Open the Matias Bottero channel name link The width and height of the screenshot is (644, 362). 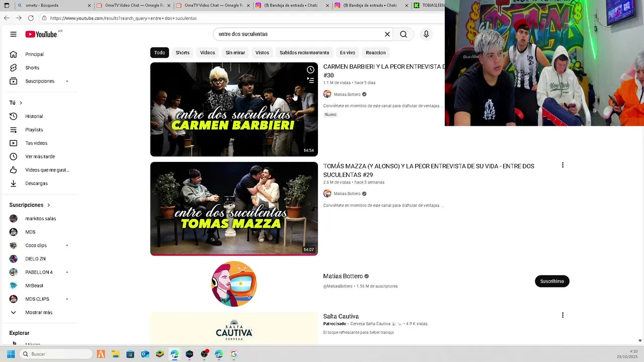tap(343, 276)
